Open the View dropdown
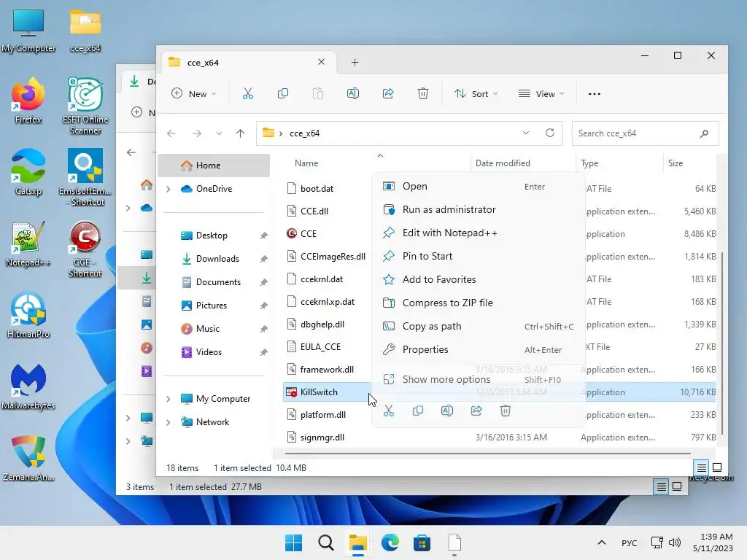 [541, 94]
